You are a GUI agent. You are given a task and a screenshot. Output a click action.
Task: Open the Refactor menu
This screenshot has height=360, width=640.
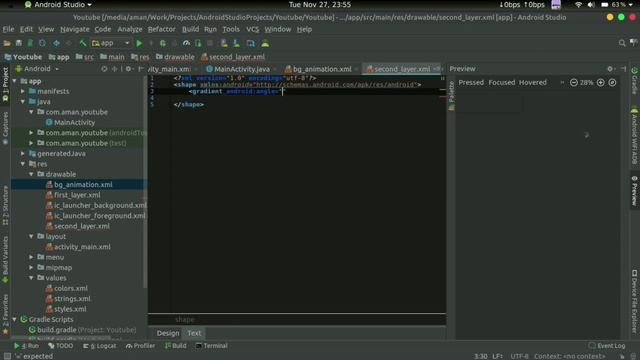[x=161, y=29]
